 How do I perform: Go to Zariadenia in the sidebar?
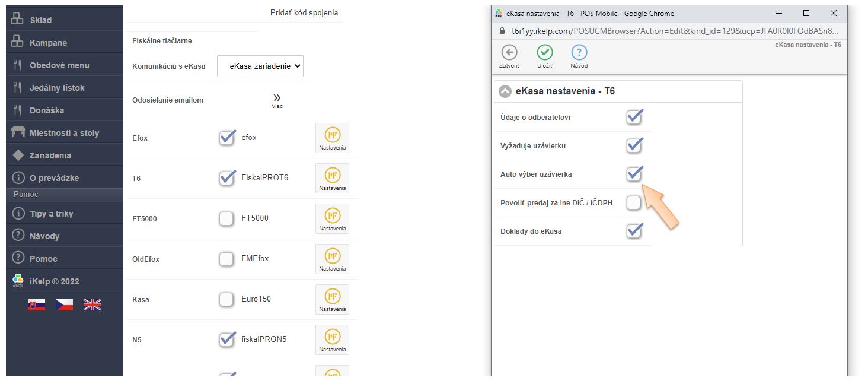pos(50,155)
